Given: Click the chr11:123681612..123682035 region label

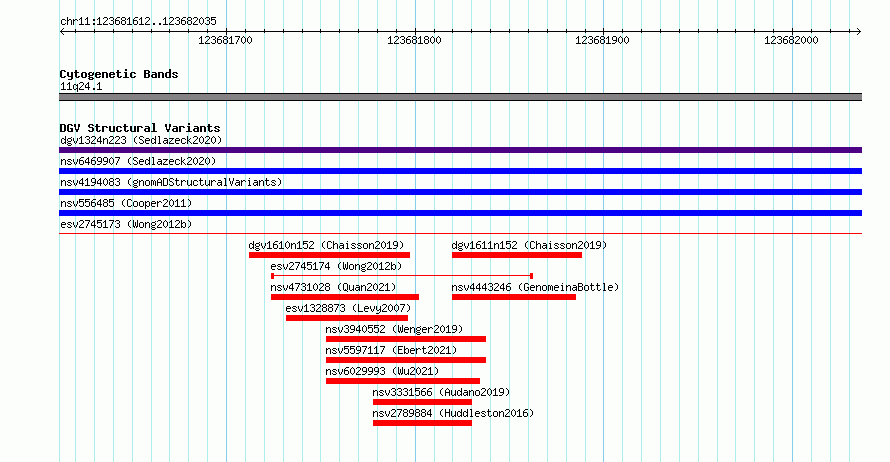Looking at the screenshot, I should pyautogui.click(x=138, y=21).
